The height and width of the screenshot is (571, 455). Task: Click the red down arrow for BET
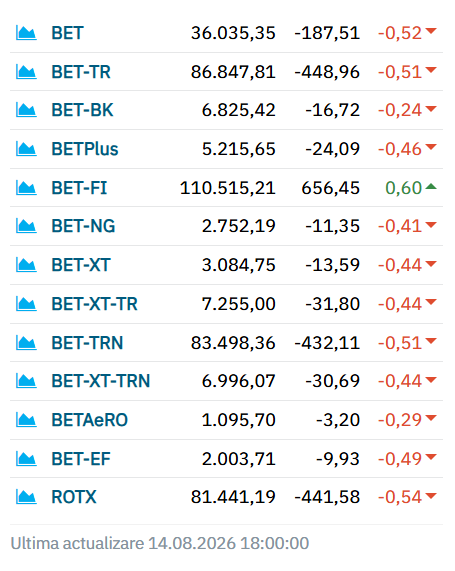431,31
